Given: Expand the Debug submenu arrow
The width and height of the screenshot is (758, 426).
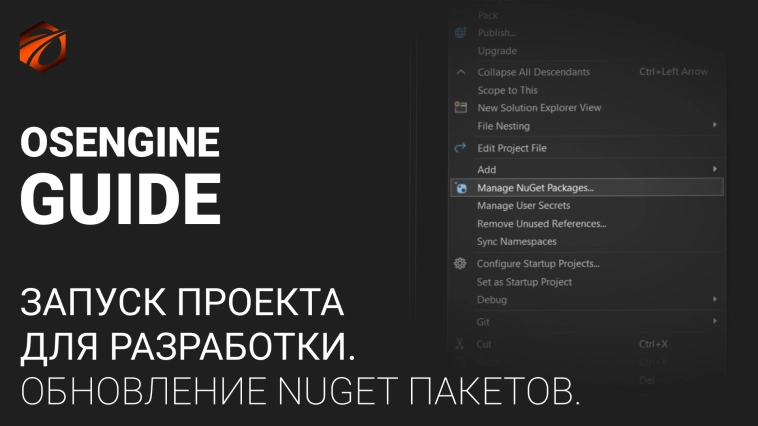Looking at the screenshot, I should [x=714, y=299].
